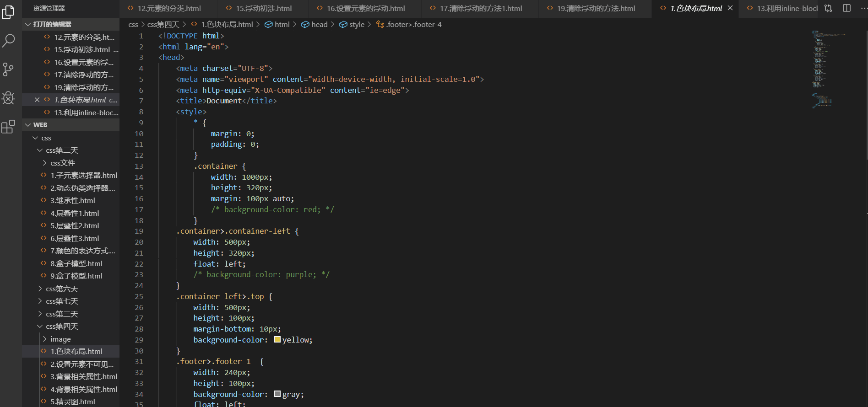Open 5.层叠性2.html file
868x407 pixels.
pyautogui.click(x=71, y=225)
